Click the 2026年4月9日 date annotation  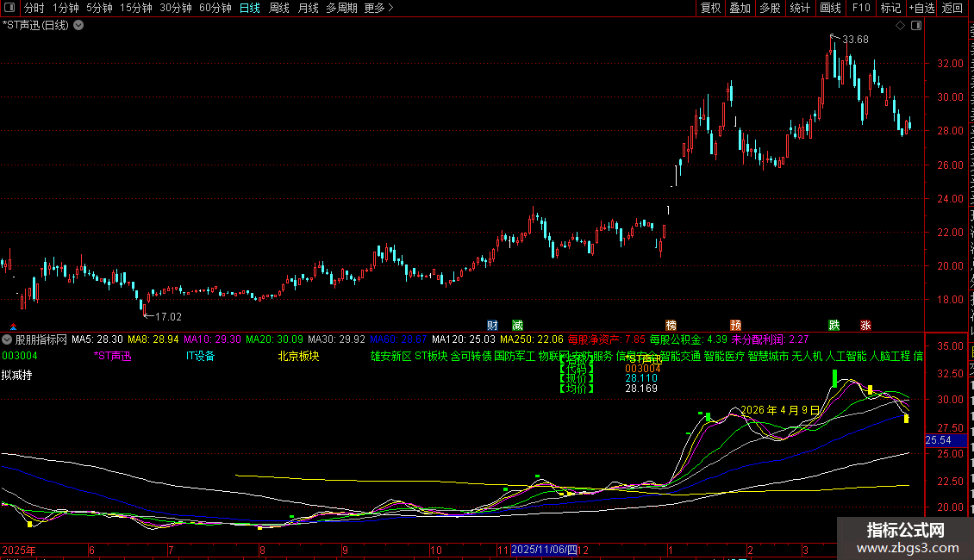tap(780, 410)
